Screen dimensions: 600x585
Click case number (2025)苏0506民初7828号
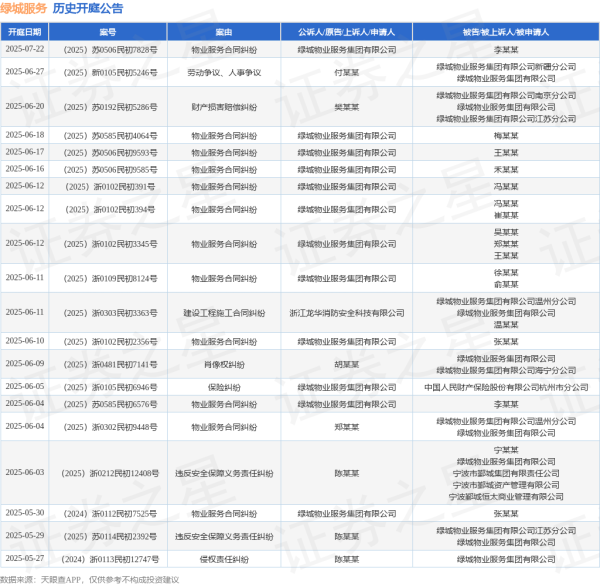[x=110, y=50]
